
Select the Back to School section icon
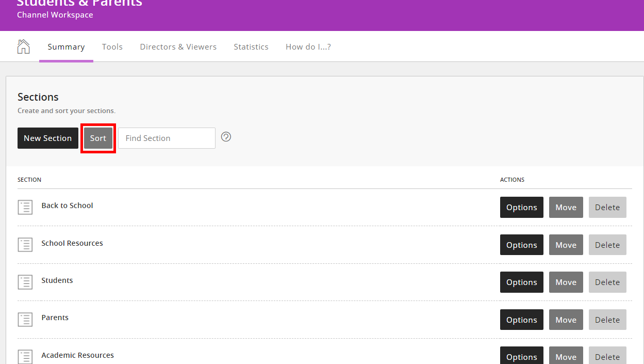click(25, 208)
